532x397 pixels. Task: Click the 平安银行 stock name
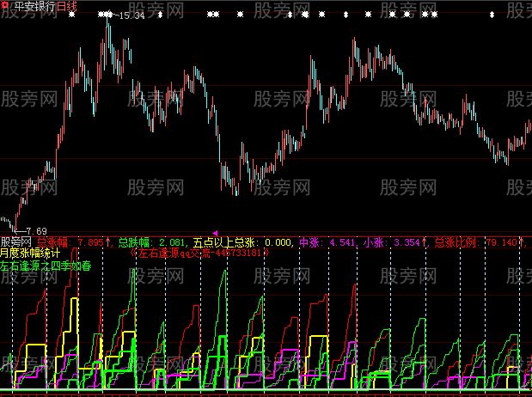(33, 6)
